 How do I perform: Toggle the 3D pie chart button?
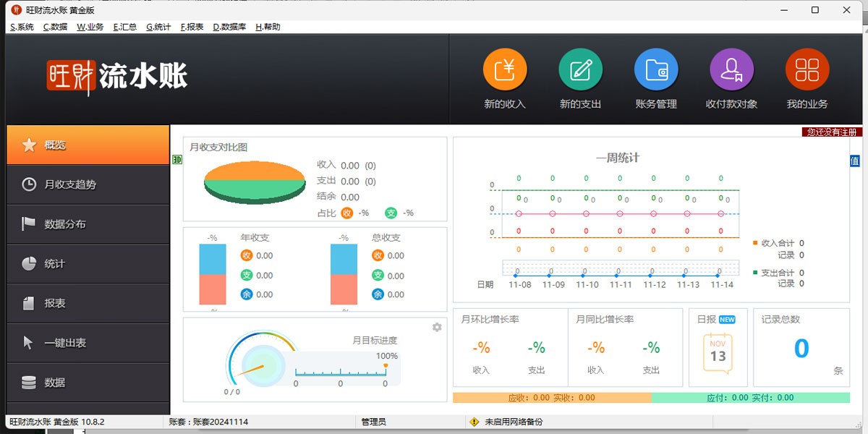coord(176,159)
